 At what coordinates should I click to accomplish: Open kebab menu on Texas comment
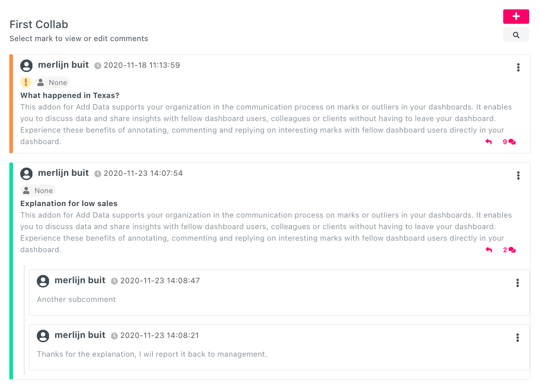(x=518, y=67)
